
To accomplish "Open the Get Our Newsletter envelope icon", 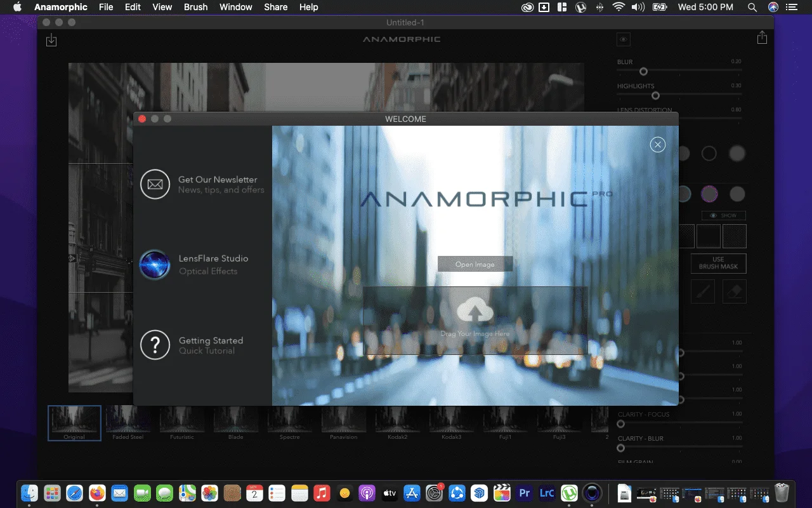I will [155, 185].
